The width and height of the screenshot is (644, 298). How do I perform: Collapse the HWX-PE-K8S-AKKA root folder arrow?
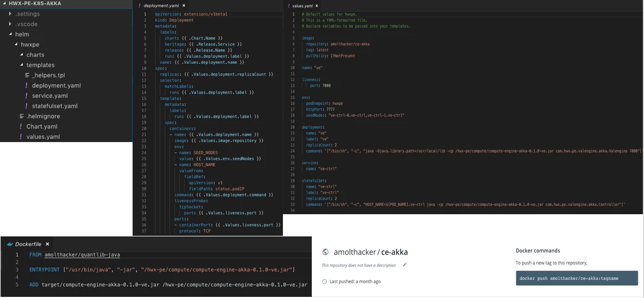5,3
